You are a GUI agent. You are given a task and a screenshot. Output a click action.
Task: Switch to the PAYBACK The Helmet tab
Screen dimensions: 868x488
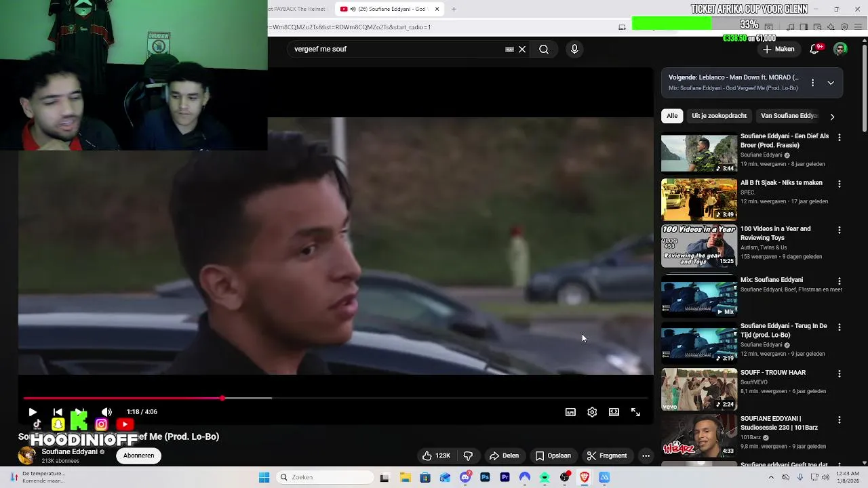[298, 9]
